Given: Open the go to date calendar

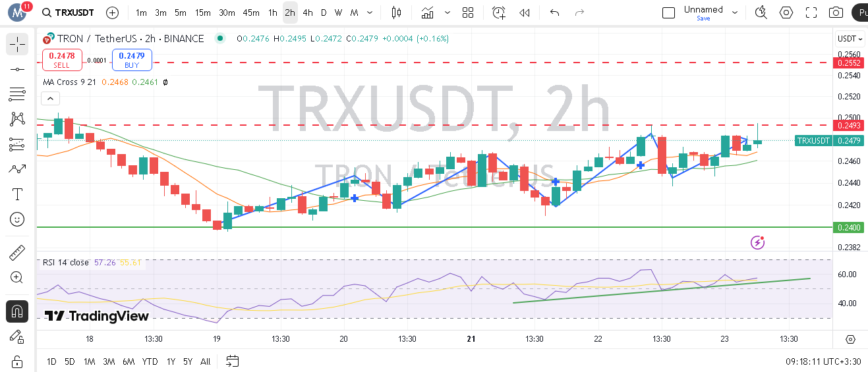Looking at the screenshot, I should [x=232, y=361].
